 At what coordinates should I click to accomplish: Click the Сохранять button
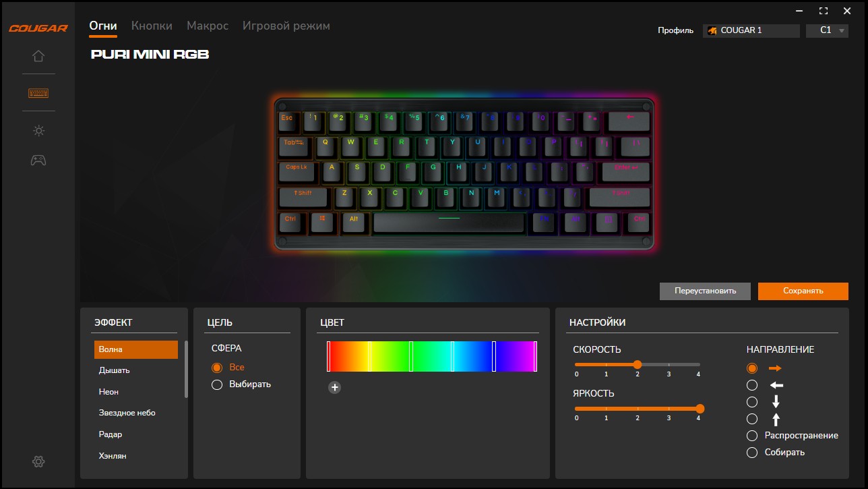point(803,291)
